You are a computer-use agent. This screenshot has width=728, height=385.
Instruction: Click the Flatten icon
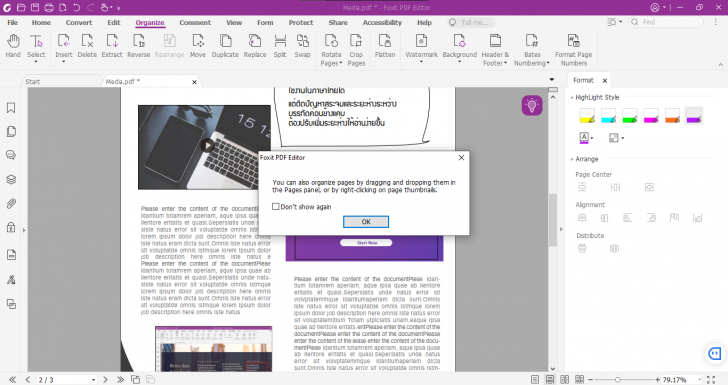pos(385,46)
